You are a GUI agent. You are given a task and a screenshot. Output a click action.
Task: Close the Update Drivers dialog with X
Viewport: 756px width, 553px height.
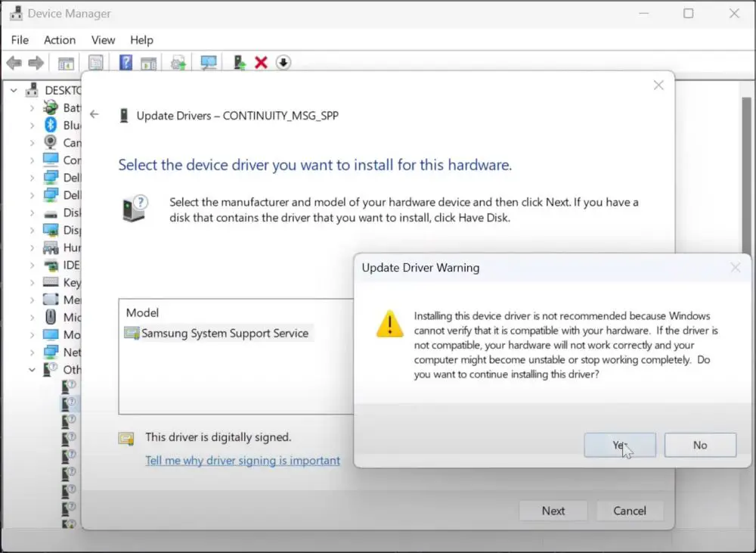(658, 85)
